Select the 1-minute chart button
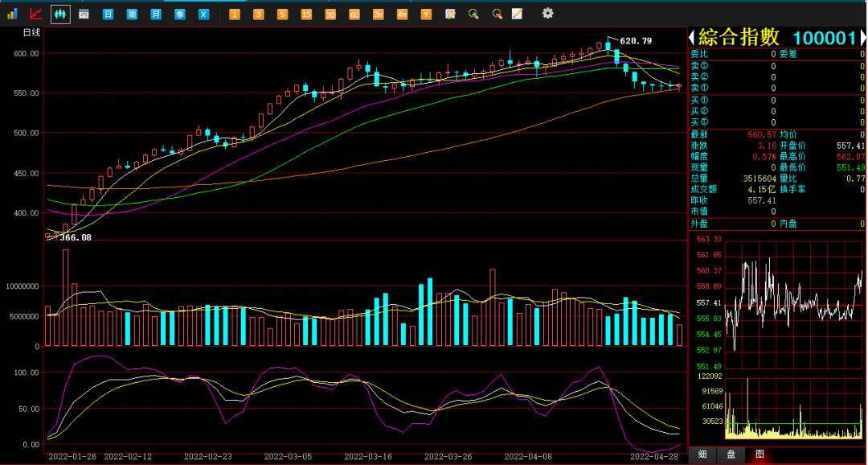 235,14
